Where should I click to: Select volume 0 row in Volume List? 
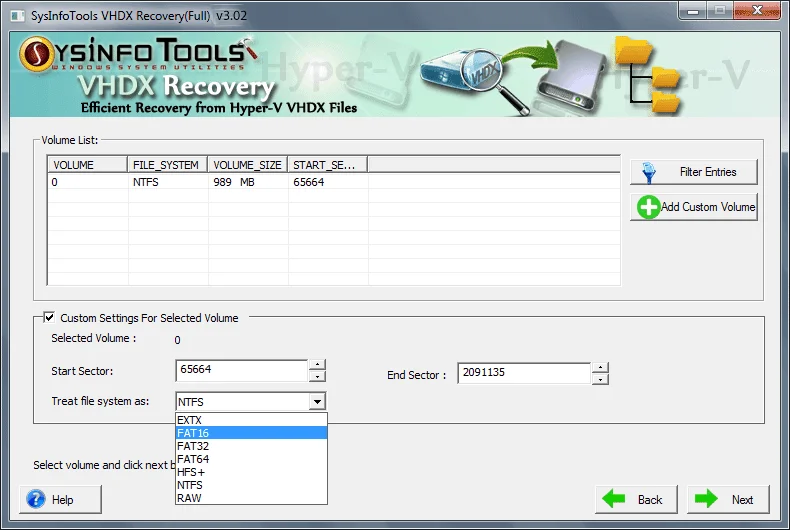tap(334, 182)
